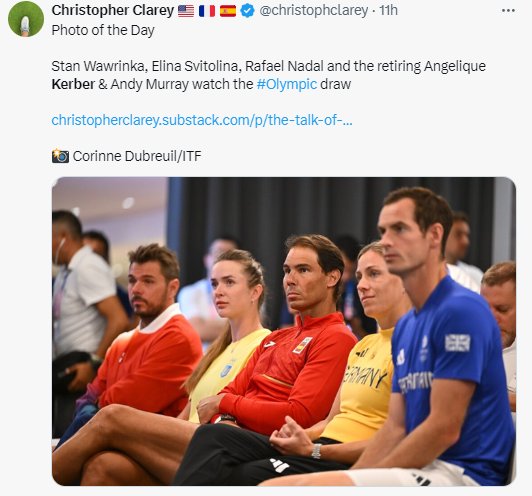The image size is (532, 496).
Task: Click the highlighted word Kerber
Action: [73, 84]
